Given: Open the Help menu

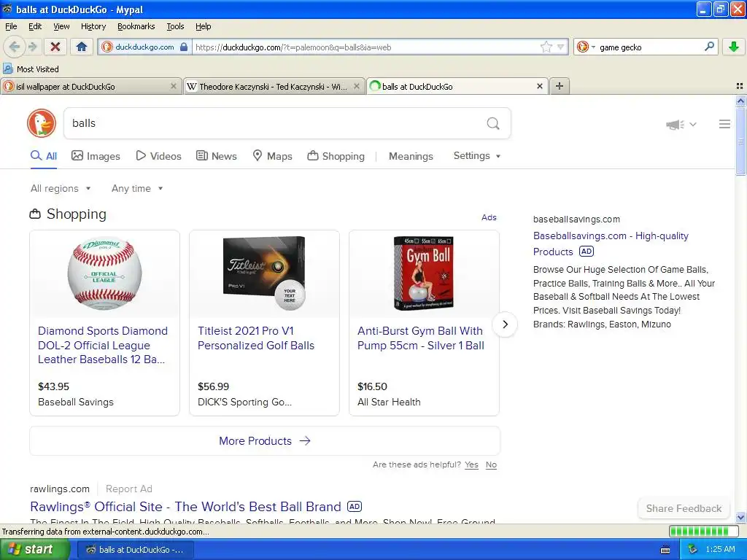Looking at the screenshot, I should [x=204, y=26].
